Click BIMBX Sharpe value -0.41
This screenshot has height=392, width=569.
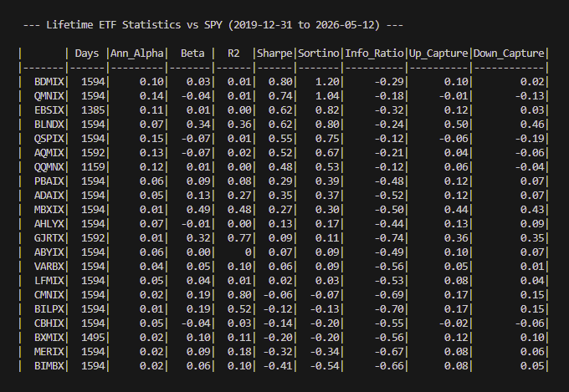click(x=278, y=366)
